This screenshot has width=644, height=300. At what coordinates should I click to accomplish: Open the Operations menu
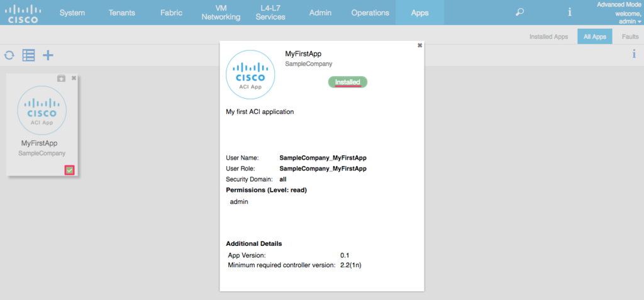[x=370, y=13]
